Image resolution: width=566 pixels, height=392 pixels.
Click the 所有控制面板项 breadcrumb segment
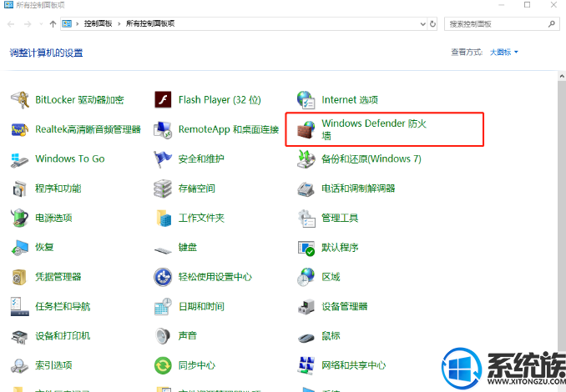point(150,24)
